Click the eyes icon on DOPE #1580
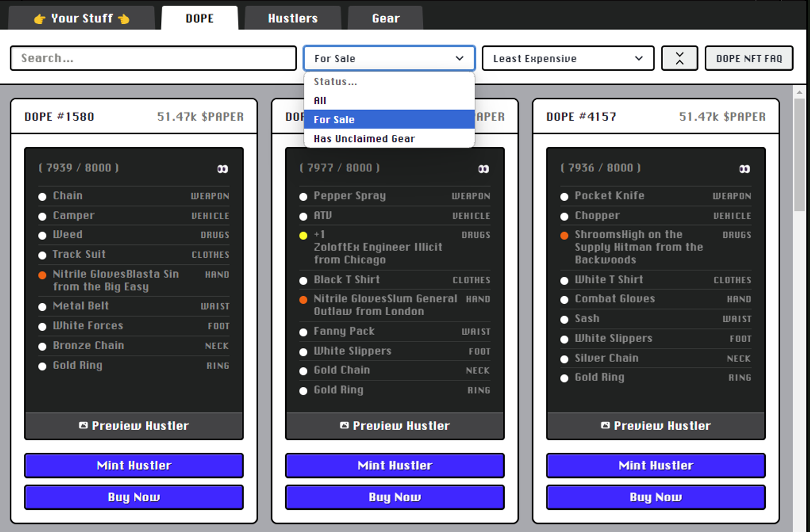This screenshot has width=810, height=532. click(222, 169)
